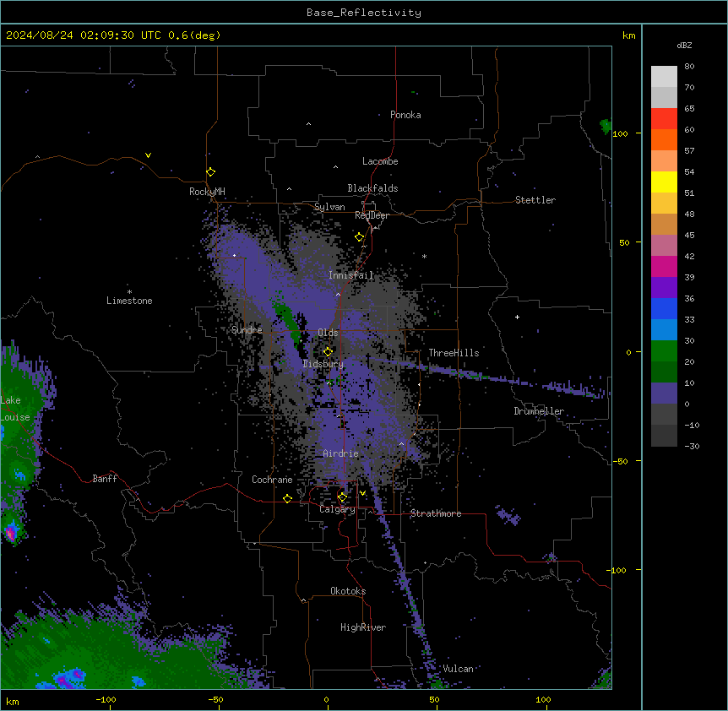Viewport: 728px width, 711px height.
Task: Select the Strathmore label
Action: 436,513
